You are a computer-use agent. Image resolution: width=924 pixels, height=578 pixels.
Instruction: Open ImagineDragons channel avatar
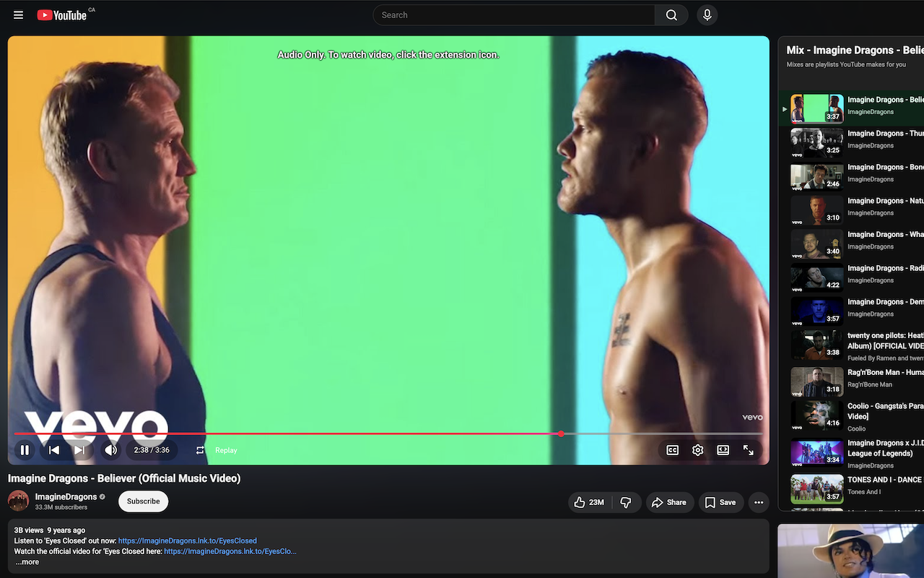click(x=19, y=501)
